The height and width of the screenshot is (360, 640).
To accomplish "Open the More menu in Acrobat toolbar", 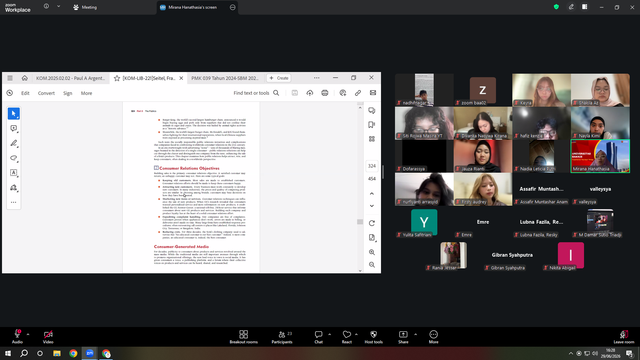I will point(87,93).
